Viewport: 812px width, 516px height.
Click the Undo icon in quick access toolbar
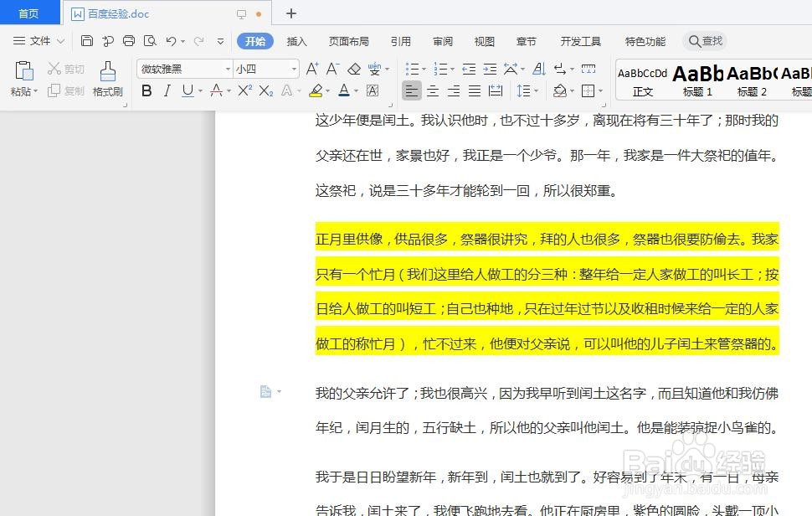[172, 40]
